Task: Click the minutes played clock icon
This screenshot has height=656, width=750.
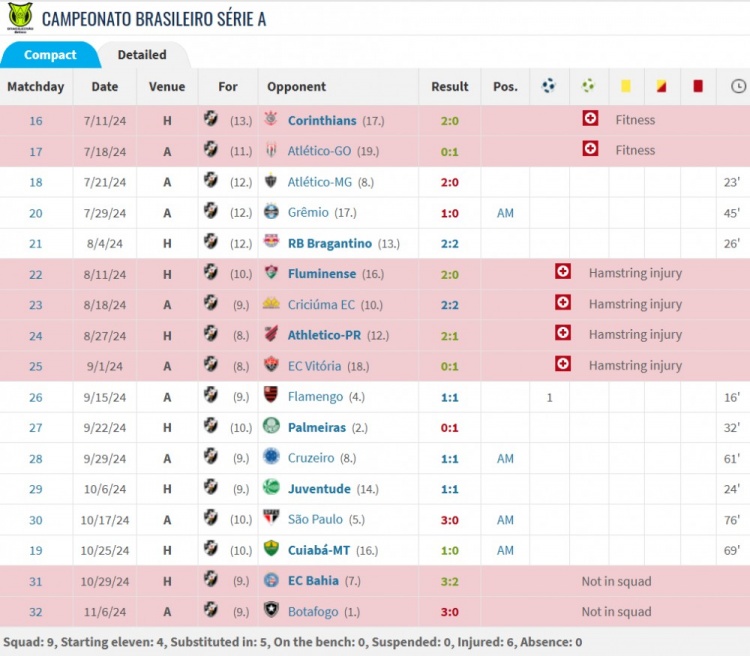Action: [x=738, y=87]
